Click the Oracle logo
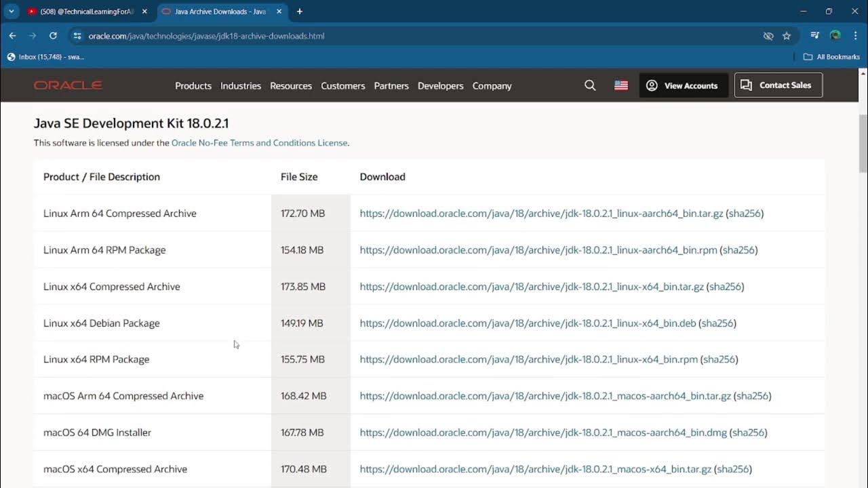 (x=68, y=85)
